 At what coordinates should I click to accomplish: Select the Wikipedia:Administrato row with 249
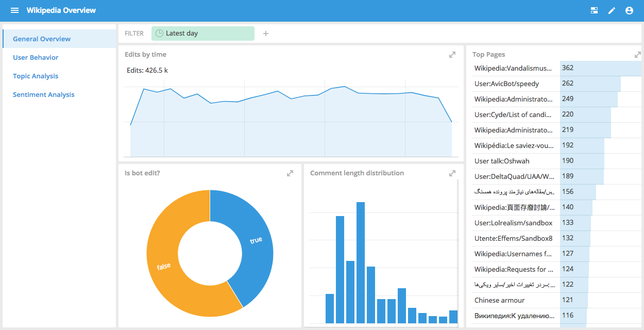click(x=557, y=99)
